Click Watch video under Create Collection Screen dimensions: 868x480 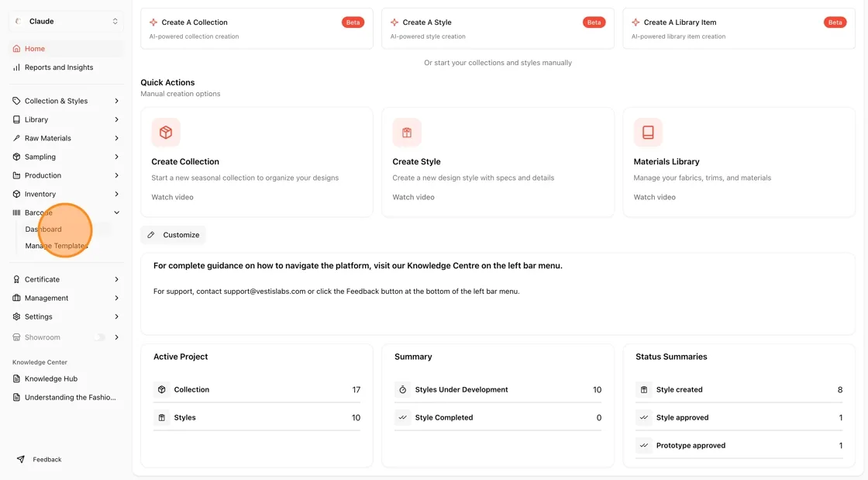[172, 197]
